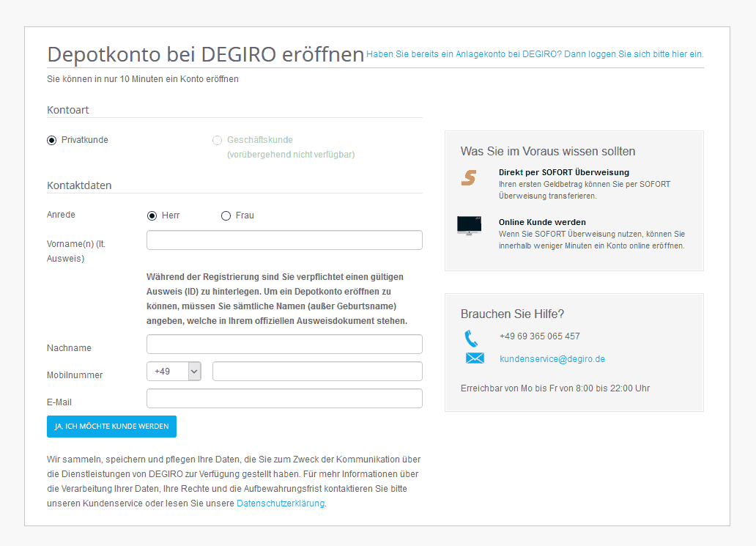
Task: Click the Vorname(n) input field
Action: [284, 240]
